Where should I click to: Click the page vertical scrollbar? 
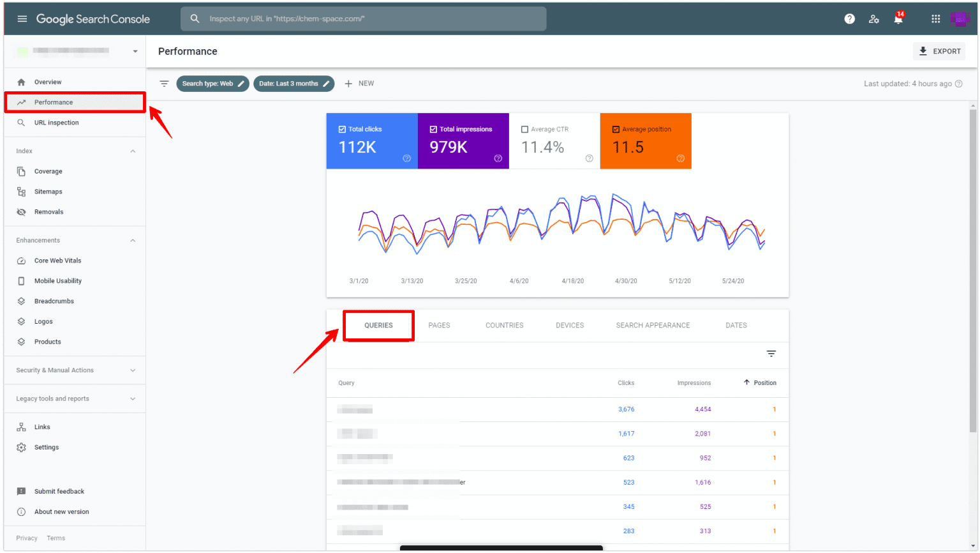973,271
